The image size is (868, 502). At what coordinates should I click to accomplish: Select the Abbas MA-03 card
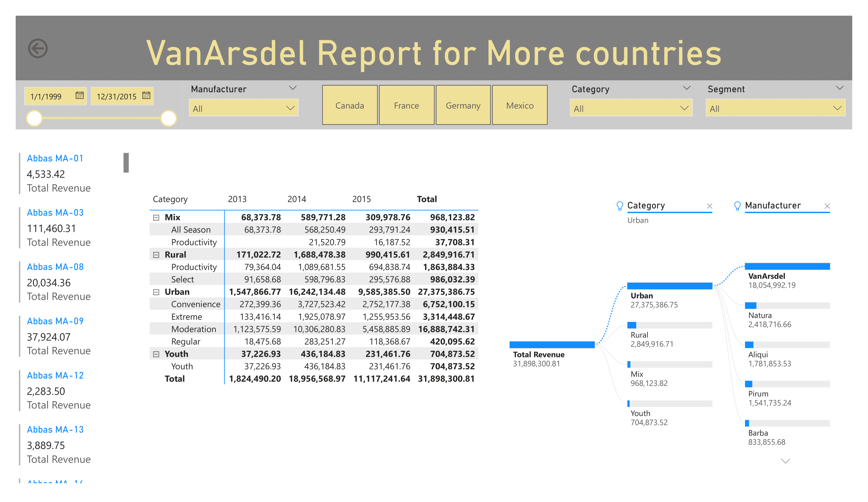(55, 213)
